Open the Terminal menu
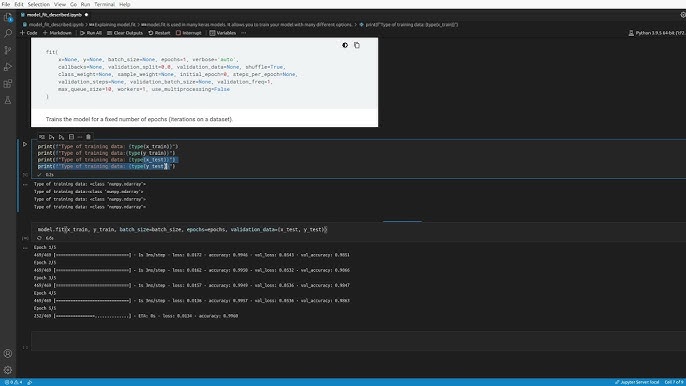Screen dimensions: 686x386 [x=104, y=4]
